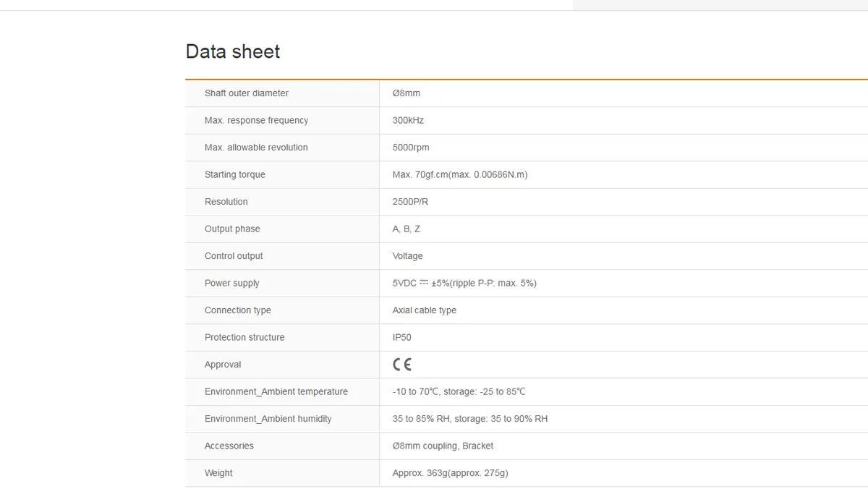Click the 2500P/R resolution value
This screenshot has height=489, width=868.
[410, 202]
